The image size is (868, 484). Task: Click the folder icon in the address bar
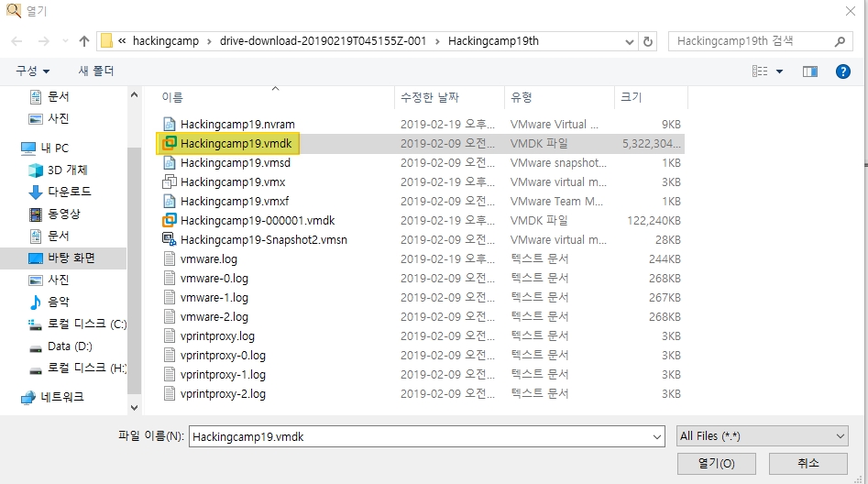pos(106,41)
